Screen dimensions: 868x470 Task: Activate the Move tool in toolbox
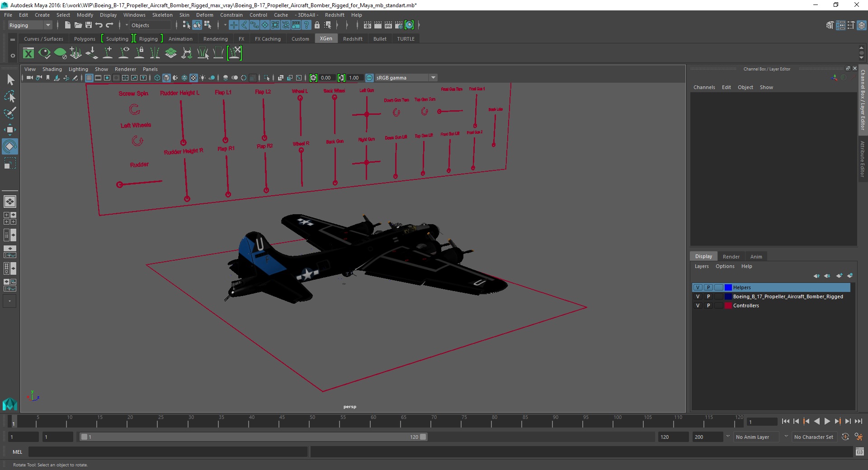tap(10, 130)
